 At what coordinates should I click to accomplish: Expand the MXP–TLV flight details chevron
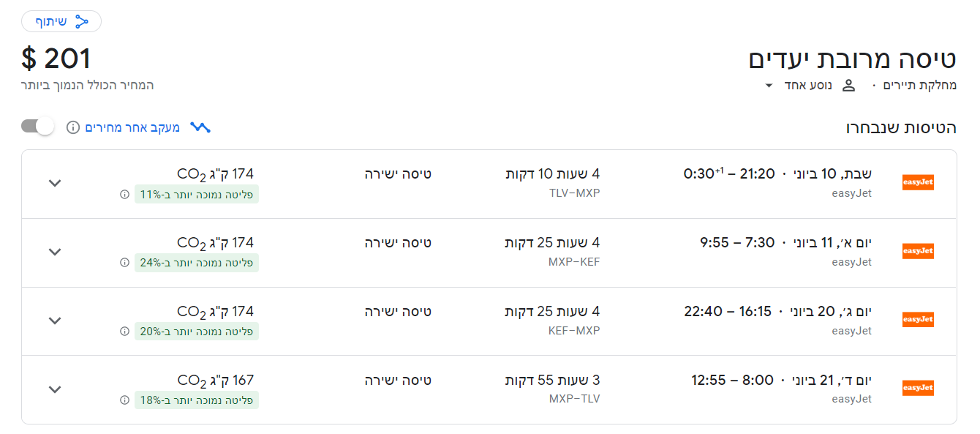click(x=55, y=389)
